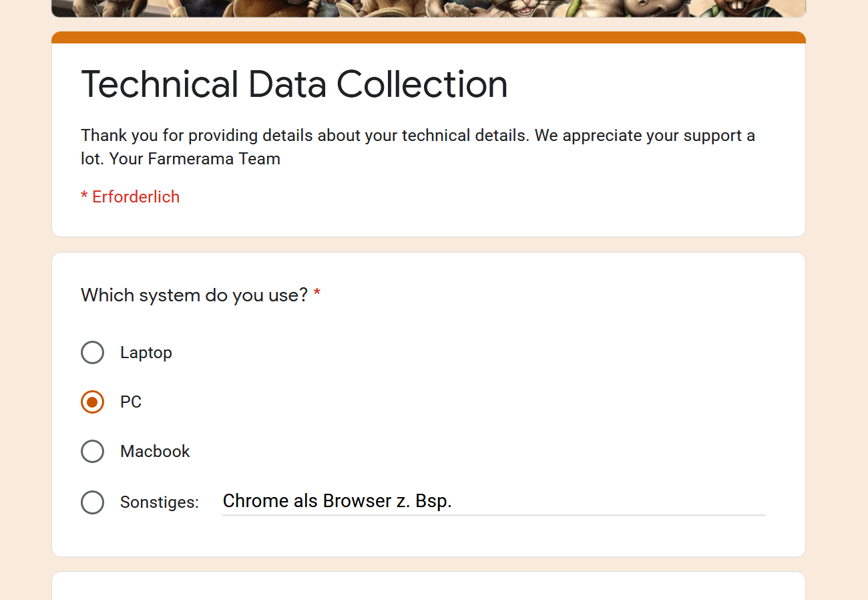Click the "Which system do you use?" question

pyautogui.click(x=194, y=295)
